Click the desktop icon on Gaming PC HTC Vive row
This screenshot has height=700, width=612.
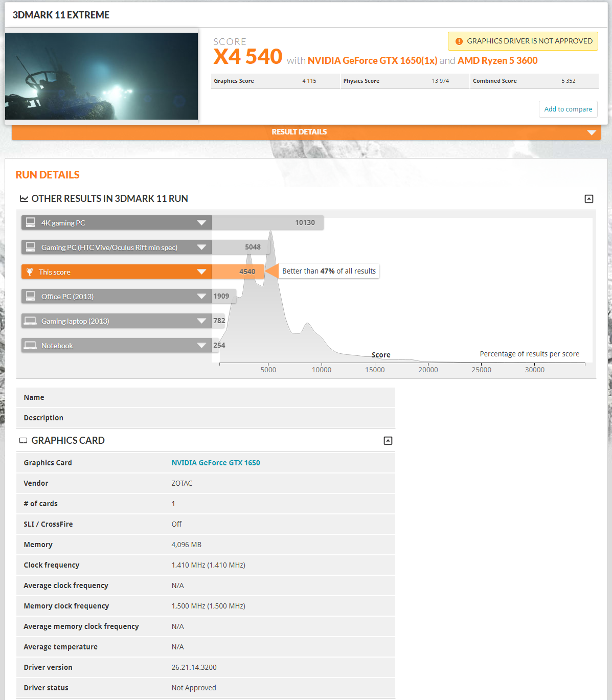pos(31,247)
